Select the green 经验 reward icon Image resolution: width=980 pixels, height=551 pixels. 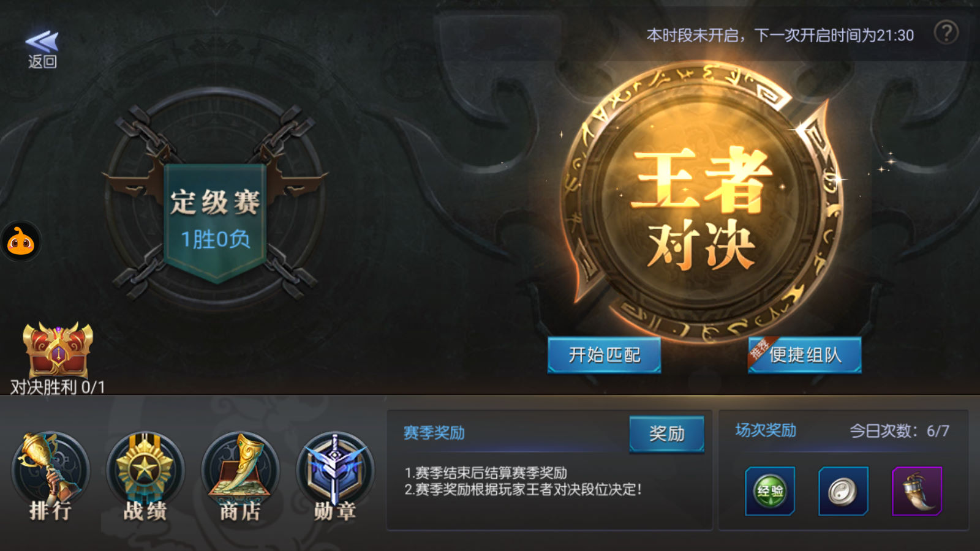click(770, 491)
